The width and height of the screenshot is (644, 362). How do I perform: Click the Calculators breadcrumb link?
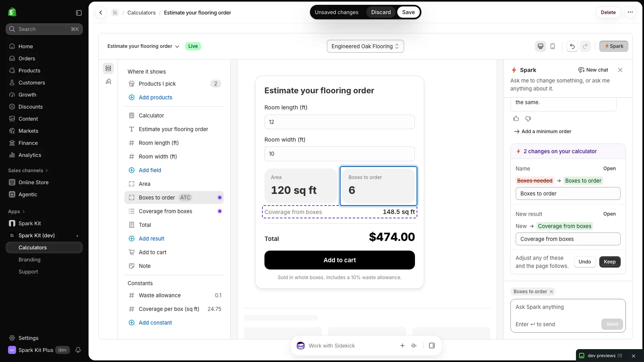coord(141,12)
